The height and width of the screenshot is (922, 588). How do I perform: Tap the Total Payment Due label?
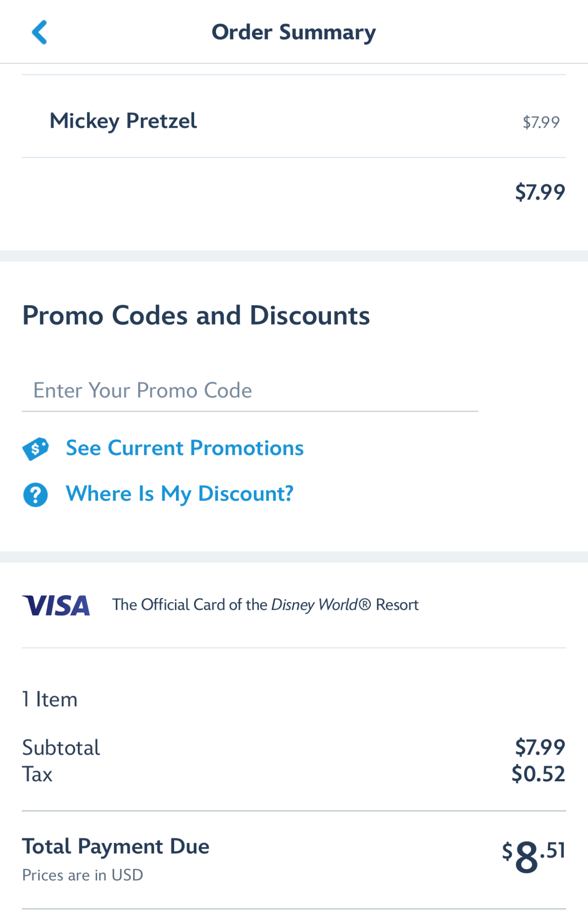coord(116,847)
